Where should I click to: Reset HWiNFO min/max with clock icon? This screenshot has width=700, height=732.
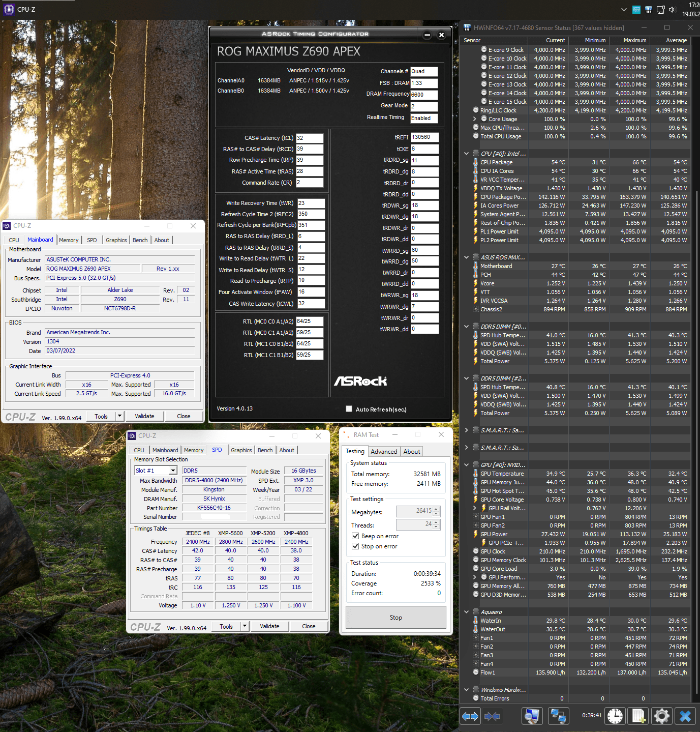click(615, 716)
